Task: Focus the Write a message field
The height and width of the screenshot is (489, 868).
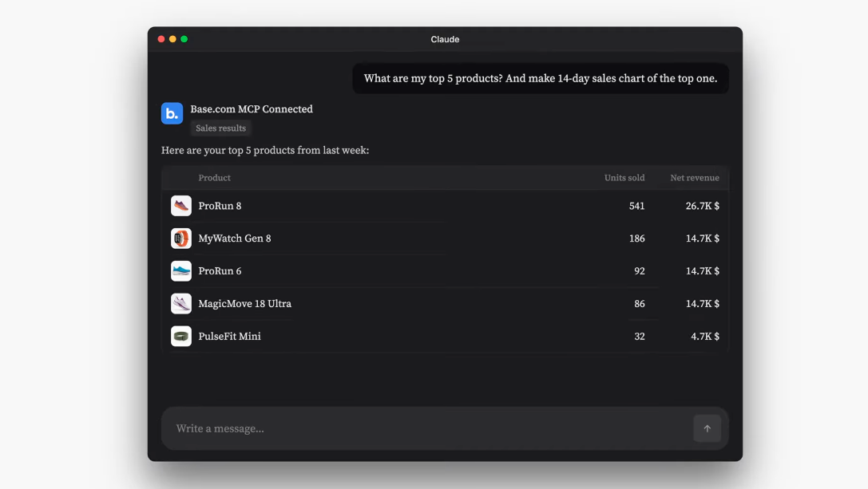Action: point(426,428)
